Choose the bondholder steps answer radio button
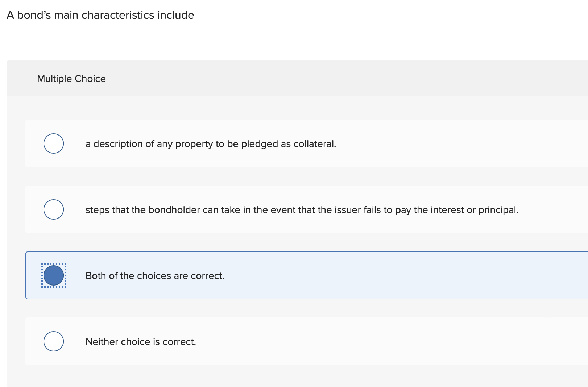This screenshot has width=588, height=387. tap(53, 209)
